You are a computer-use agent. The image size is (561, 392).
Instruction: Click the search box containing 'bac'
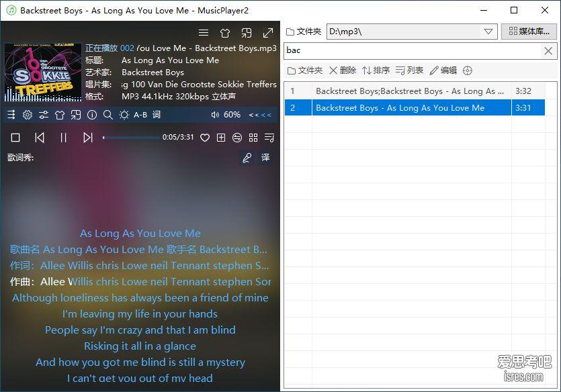click(413, 51)
